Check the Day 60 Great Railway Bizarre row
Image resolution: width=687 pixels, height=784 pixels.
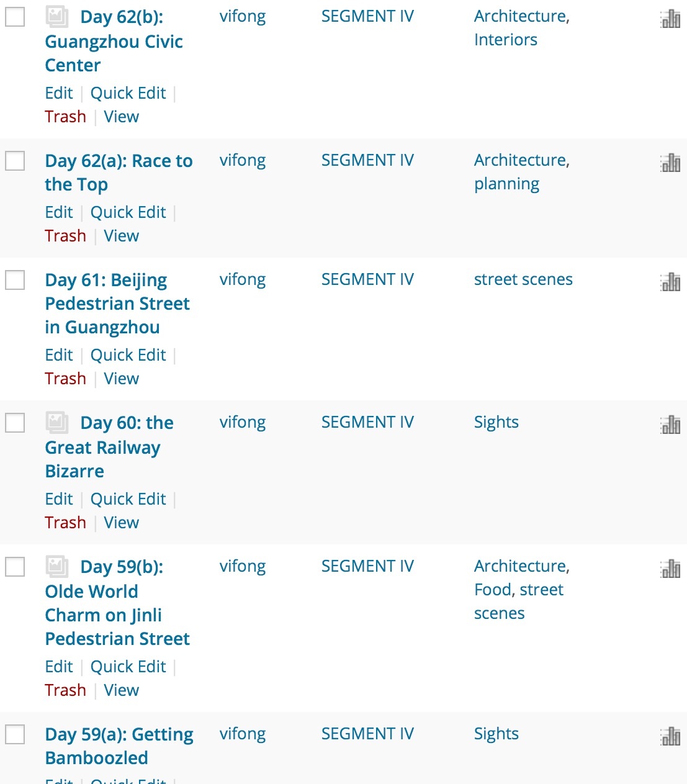tap(15, 423)
